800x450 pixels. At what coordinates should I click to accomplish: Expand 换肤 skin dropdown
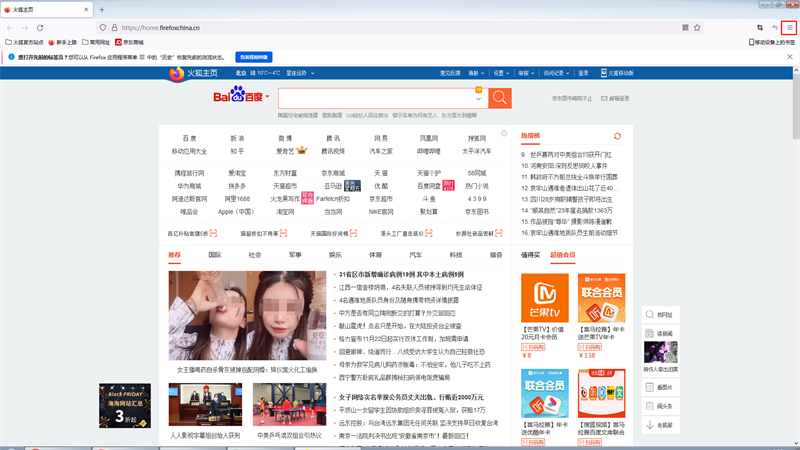click(x=476, y=73)
